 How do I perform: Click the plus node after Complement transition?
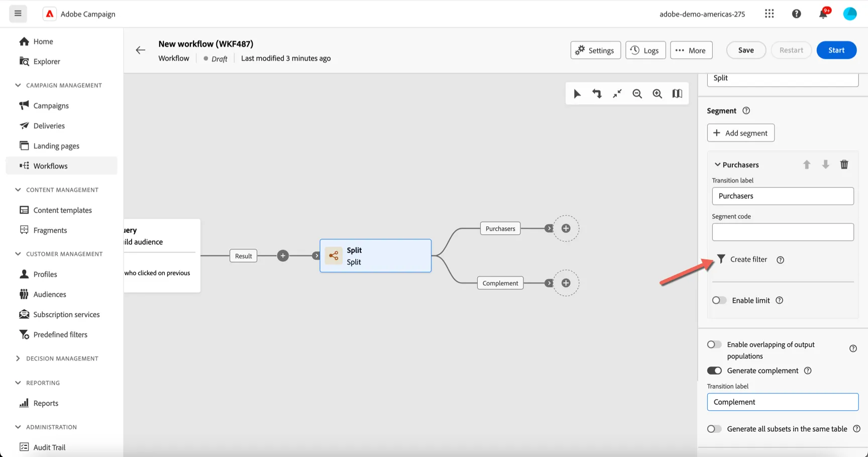[x=566, y=283]
